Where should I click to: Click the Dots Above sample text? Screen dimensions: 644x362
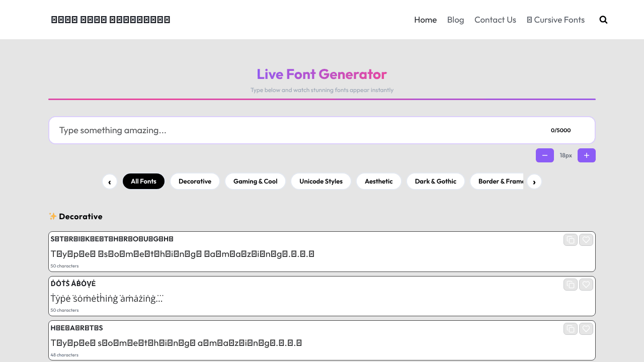click(107, 299)
